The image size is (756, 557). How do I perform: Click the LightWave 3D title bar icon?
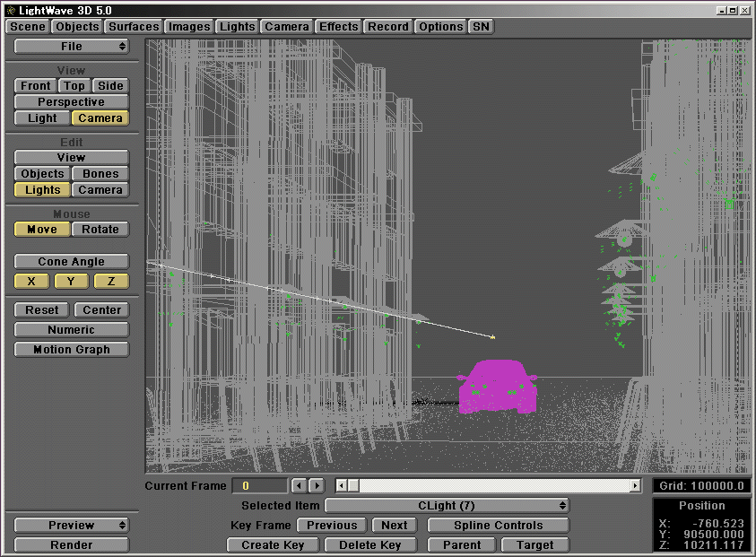coord(10,9)
